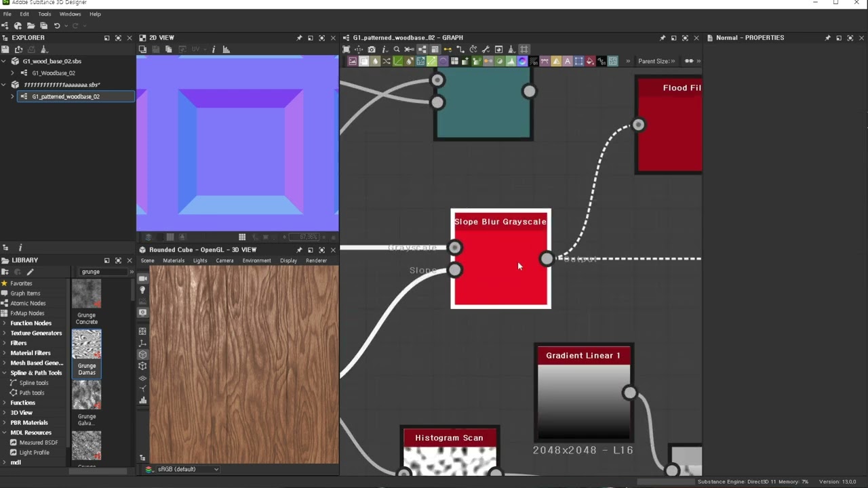Add a Curve node from node toolbar
This screenshot has height=488, width=868.
397,61
